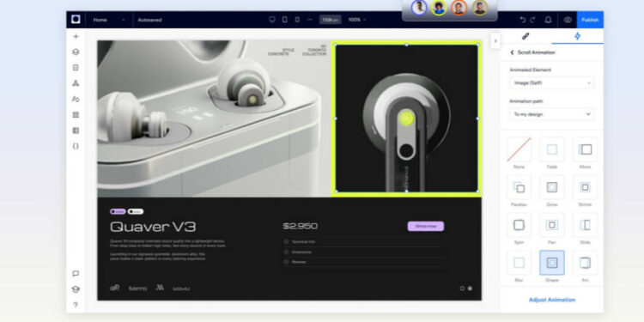
Task: Open the Animation path dropdown
Action: tap(551, 114)
